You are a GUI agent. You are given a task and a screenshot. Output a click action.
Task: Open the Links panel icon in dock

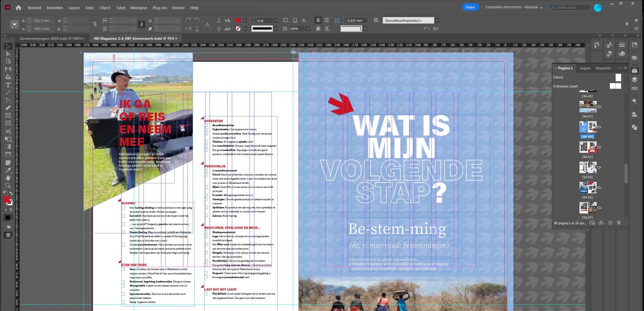coord(634,88)
